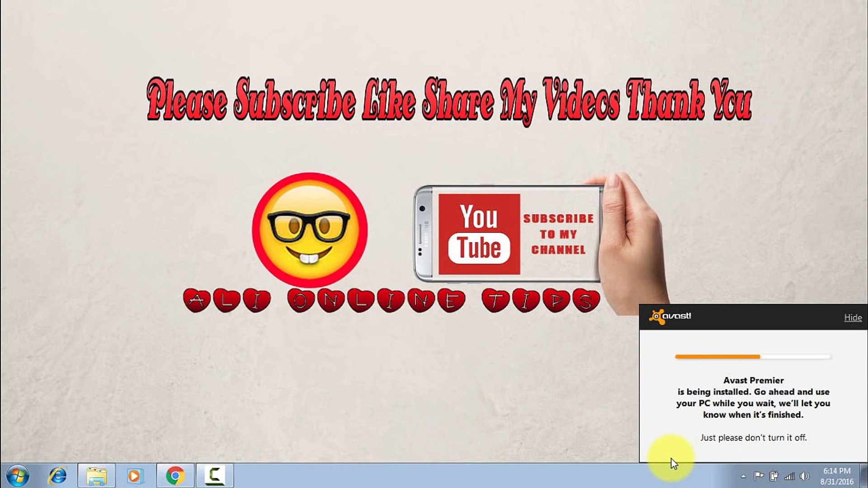Click the nerd emoji image
868x488 pixels.
click(x=310, y=230)
